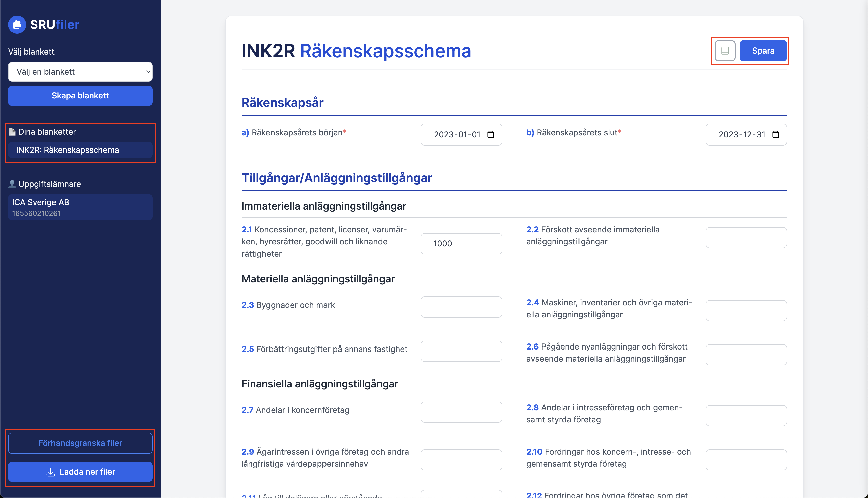Viewport: 868px width, 498px height.
Task: Click input for 2.3 Byggnader och mark
Action: tap(461, 307)
